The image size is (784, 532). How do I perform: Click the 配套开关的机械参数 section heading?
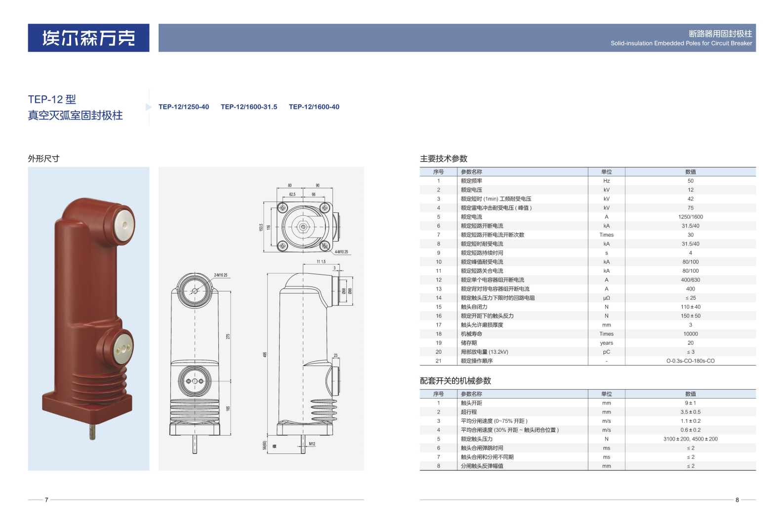pyautogui.click(x=455, y=381)
